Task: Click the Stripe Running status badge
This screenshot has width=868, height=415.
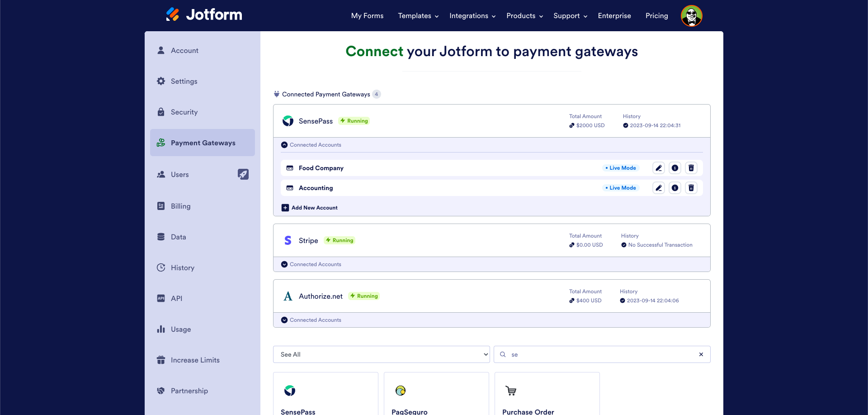Action: pyautogui.click(x=340, y=240)
